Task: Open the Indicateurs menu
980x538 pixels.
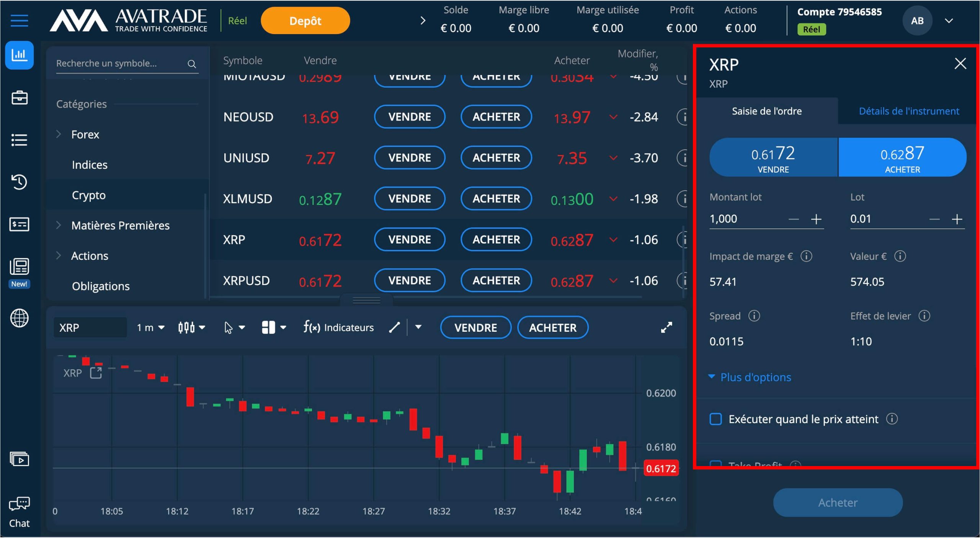Action: point(338,328)
